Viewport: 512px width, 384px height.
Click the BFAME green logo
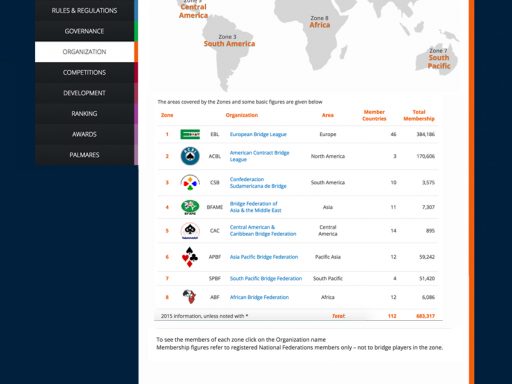[x=190, y=207]
